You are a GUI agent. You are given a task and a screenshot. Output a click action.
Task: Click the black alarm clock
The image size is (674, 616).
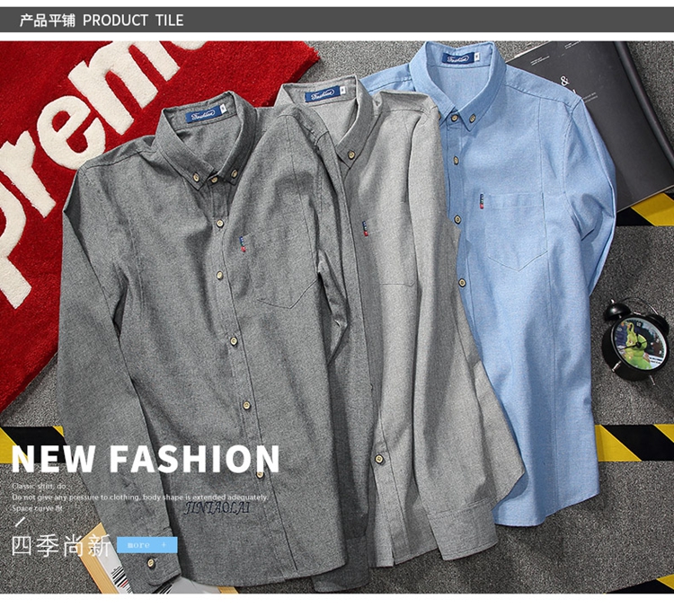[635, 342]
